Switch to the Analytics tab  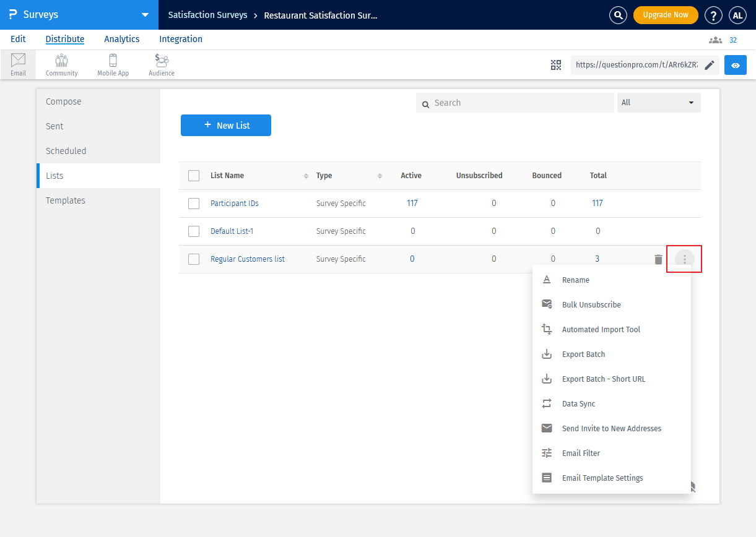tap(121, 39)
